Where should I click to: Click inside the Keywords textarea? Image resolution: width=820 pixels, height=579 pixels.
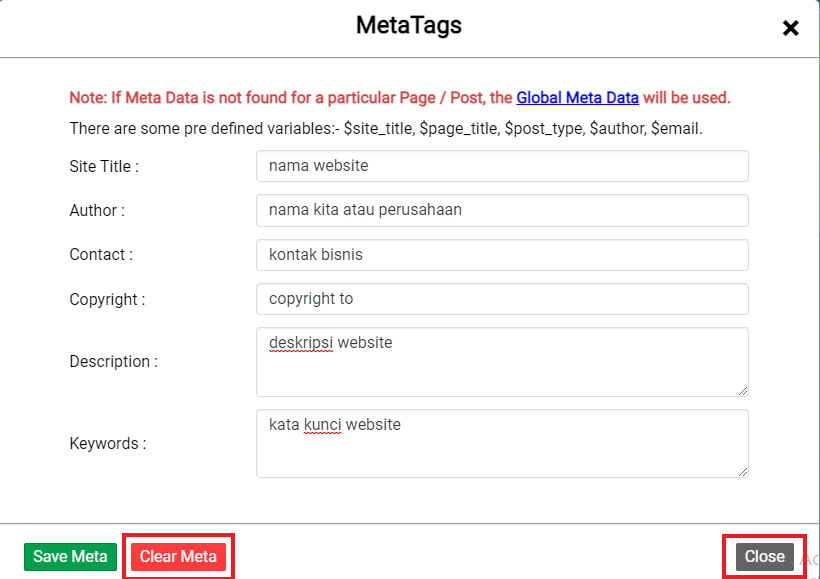(500, 443)
